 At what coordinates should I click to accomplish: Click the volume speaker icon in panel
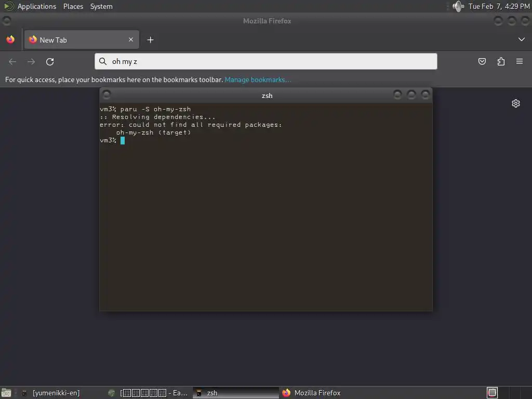click(x=458, y=6)
